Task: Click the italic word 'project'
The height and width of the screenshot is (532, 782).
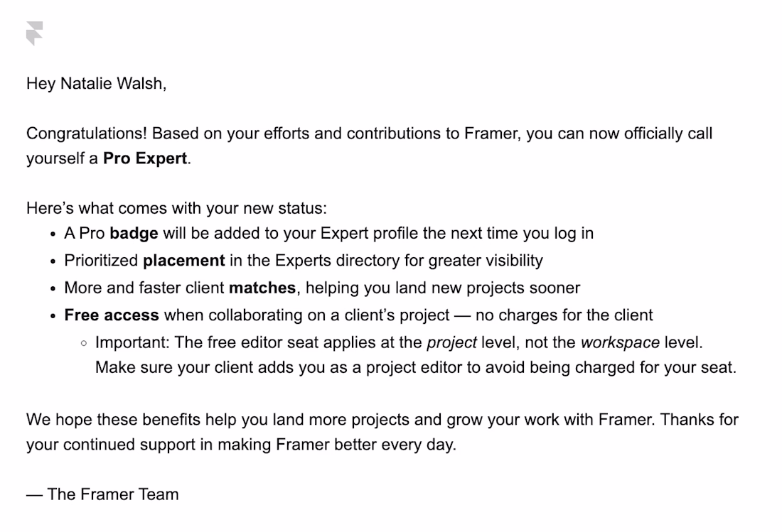Action: click(x=452, y=343)
